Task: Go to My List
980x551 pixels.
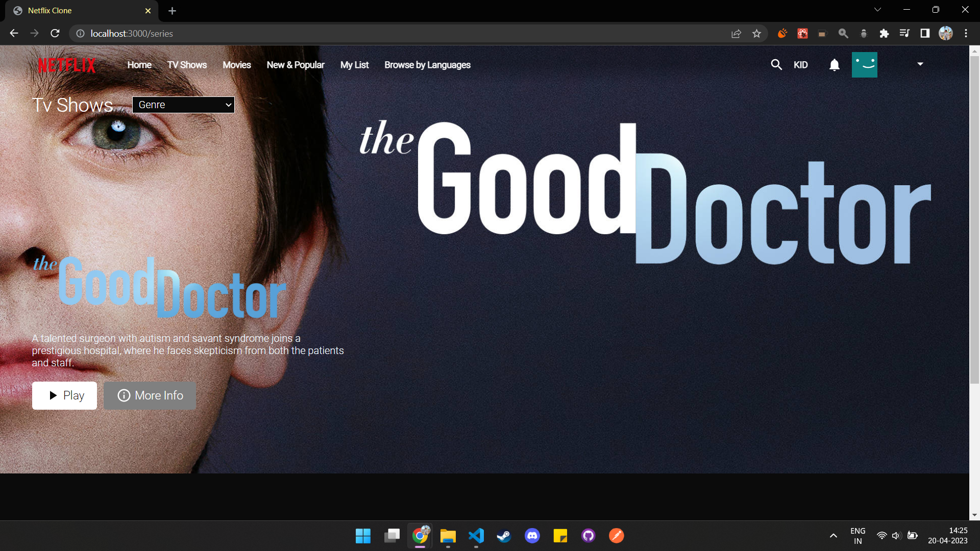Action: click(x=354, y=65)
